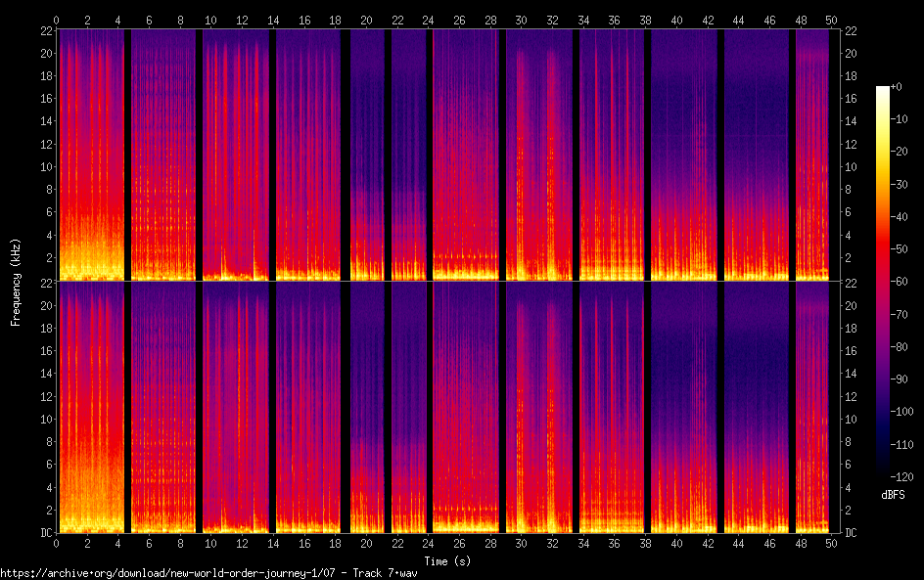
Task: Click the 10 kHz label on the lower channel's right axis
Action: tap(851, 419)
